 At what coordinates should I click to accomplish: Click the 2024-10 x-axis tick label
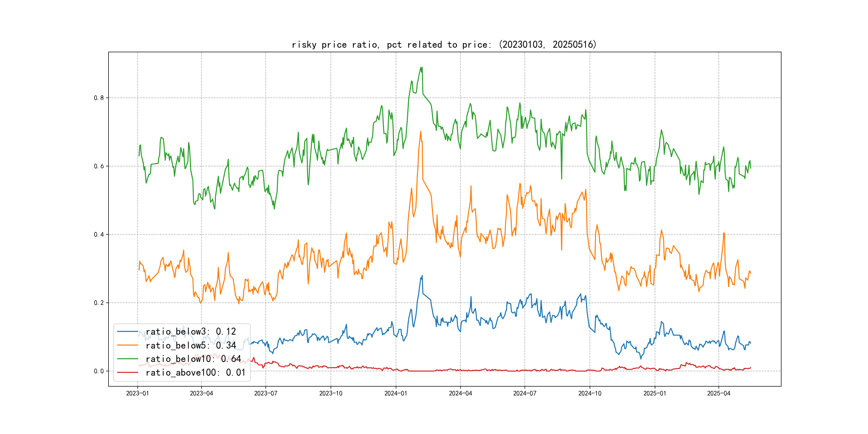click(x=590, y=393)
